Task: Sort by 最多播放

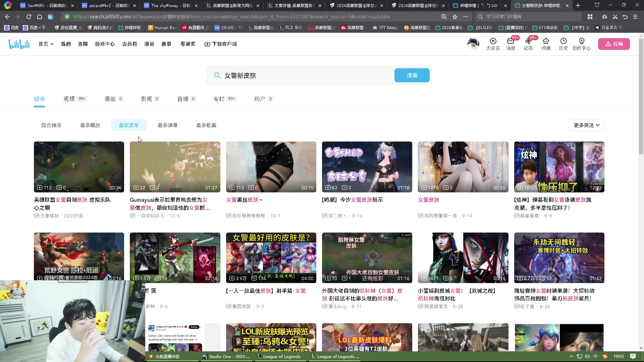Action: (x=90, y=125)
